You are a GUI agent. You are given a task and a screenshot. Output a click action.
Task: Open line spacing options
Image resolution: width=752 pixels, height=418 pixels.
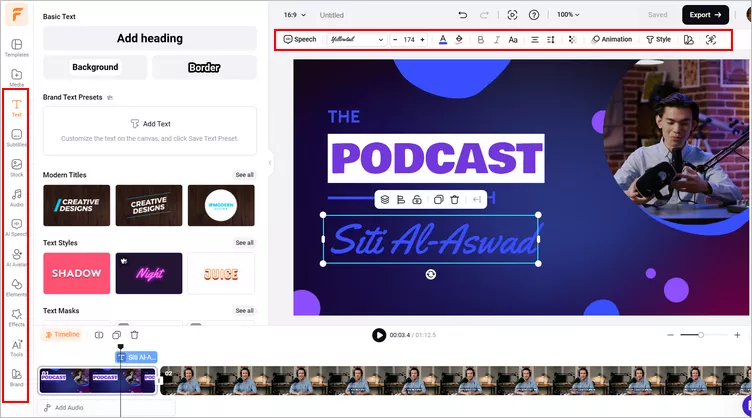551,40
